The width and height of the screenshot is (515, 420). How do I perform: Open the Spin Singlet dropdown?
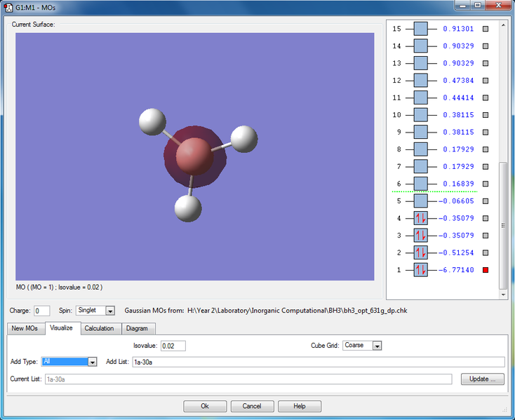point(110,311)
